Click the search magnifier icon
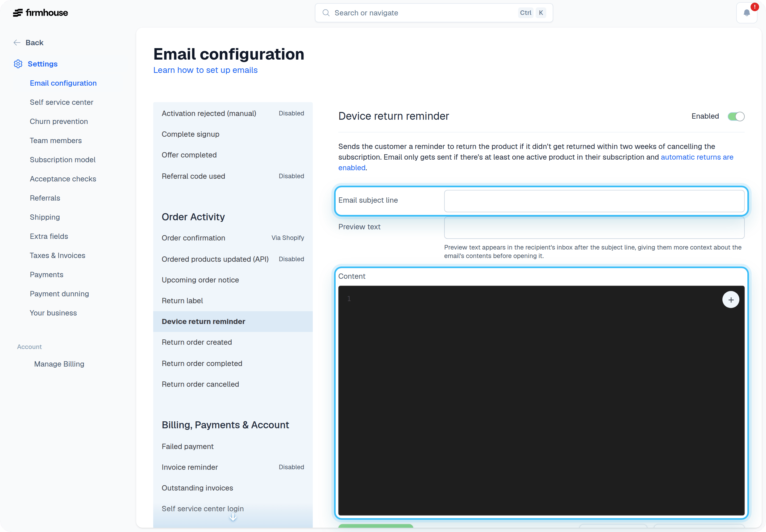This screenshot has height=532, width=766. point(326,13)
